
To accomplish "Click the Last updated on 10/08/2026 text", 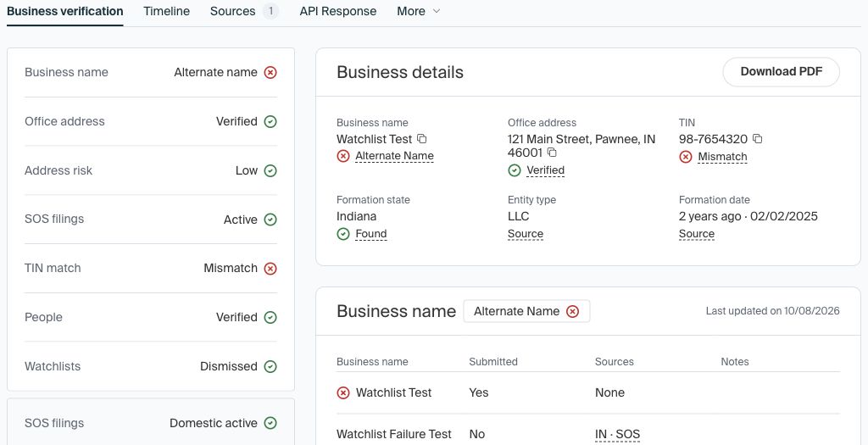I will 773,311.
